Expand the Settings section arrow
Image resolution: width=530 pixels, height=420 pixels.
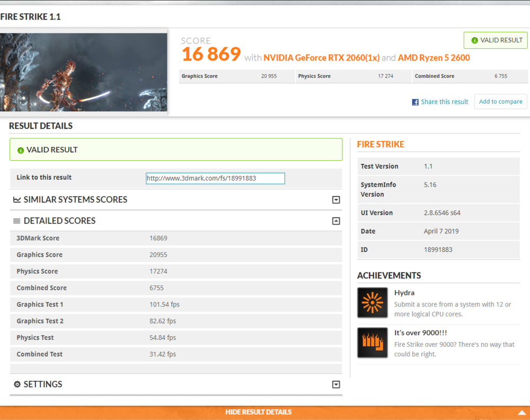pos(335,384)
